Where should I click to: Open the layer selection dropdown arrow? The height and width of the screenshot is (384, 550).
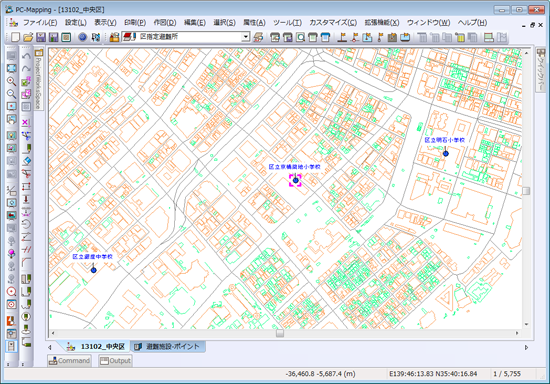[x=246, y=36]
